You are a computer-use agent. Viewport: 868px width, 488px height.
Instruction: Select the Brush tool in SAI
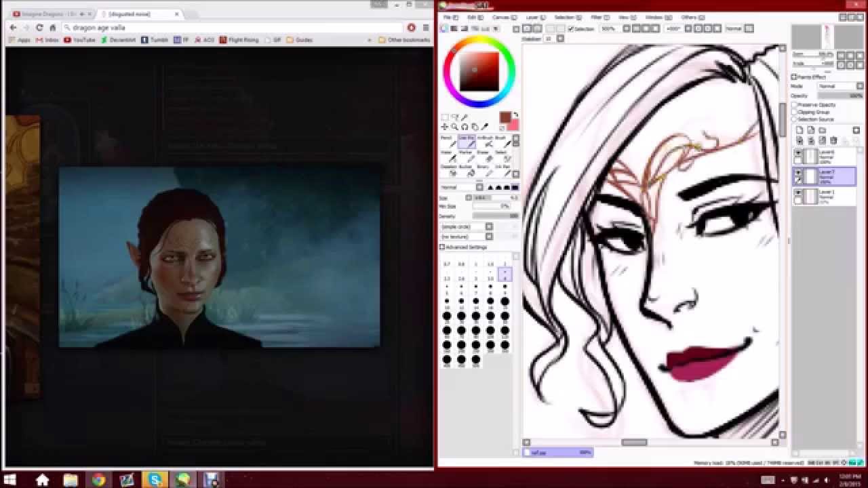(x=502, y=142)
